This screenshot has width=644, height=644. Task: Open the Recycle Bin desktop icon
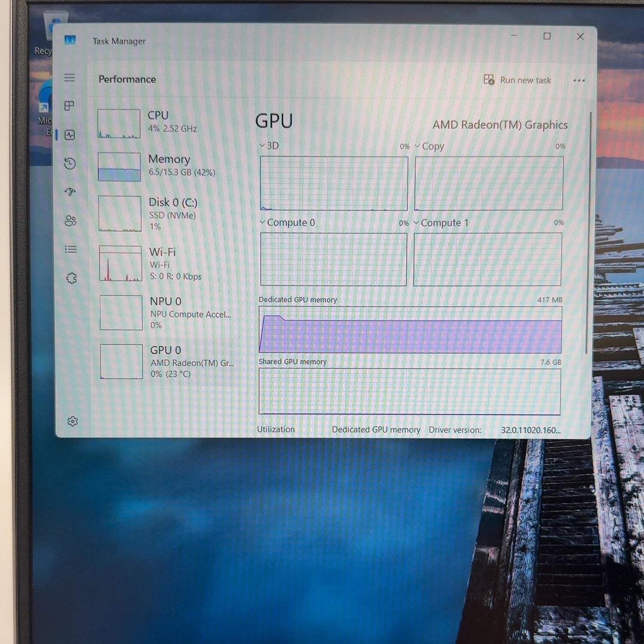tap(46, 34)
